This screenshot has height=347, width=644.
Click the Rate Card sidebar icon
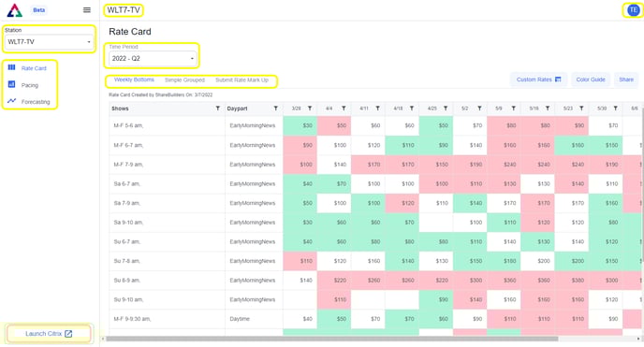(11, 67)
